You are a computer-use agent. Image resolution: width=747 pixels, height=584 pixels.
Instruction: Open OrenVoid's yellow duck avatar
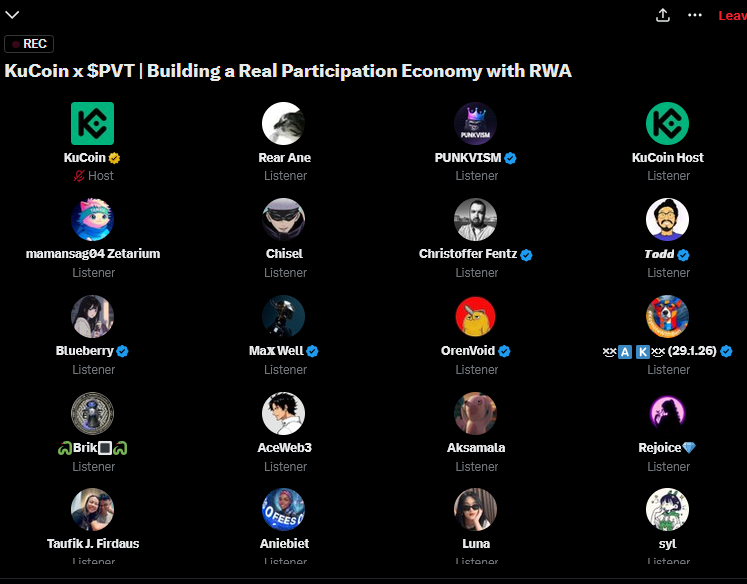click(475, 316)
